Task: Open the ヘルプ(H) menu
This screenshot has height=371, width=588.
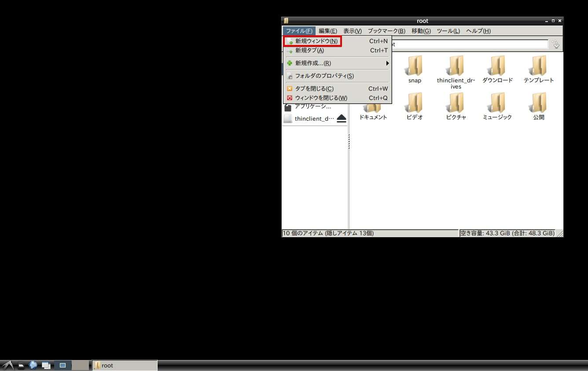Action: coord(478,31)
